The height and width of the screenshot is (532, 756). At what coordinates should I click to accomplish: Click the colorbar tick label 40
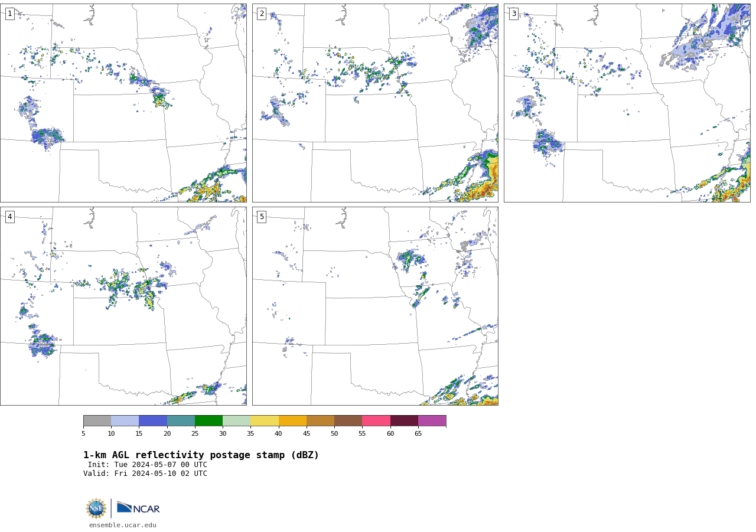(279, 433)
